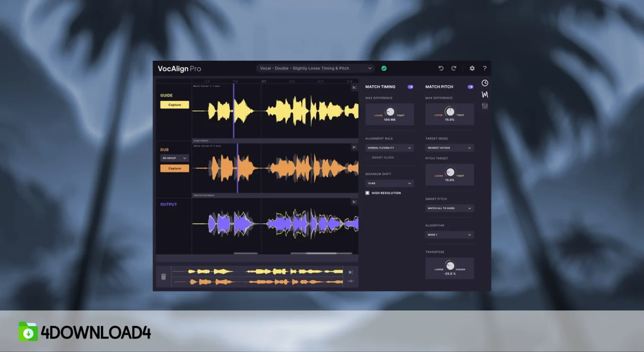The width and height of the screenshot is (644, 352).
Task: Click the undo arrow icon
Action: pos(441,68)
